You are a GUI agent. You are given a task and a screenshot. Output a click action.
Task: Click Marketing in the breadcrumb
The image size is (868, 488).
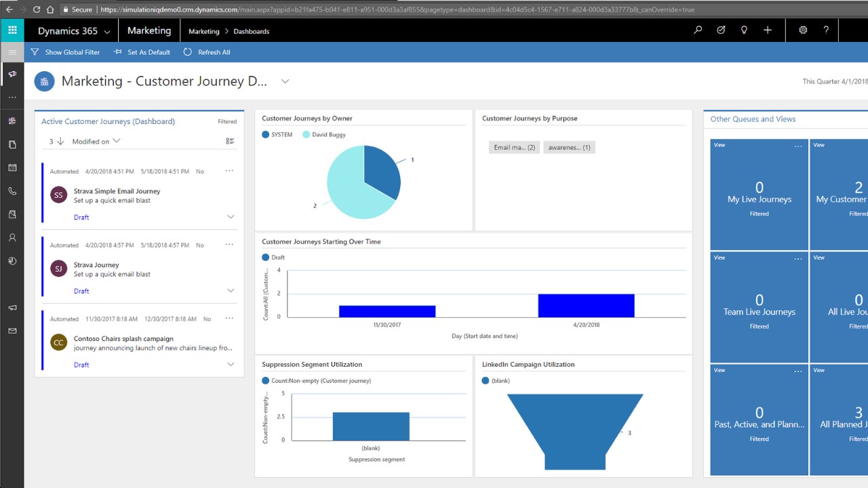tap(204, 31)
